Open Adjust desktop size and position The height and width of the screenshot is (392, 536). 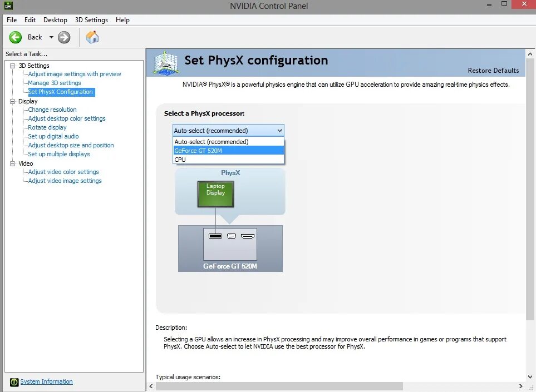coord(71,145)
